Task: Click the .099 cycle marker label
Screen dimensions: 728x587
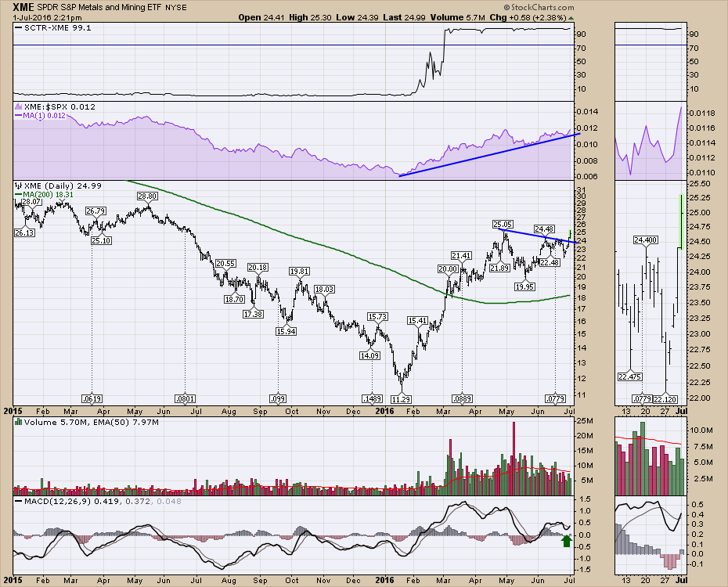Action: coord(278,398)
